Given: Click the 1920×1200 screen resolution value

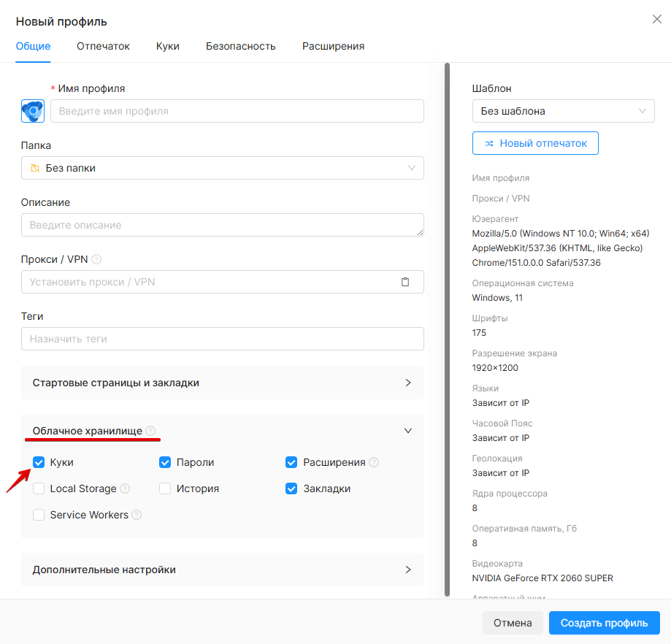Looking at the screenshot, I should click(495, 368).
